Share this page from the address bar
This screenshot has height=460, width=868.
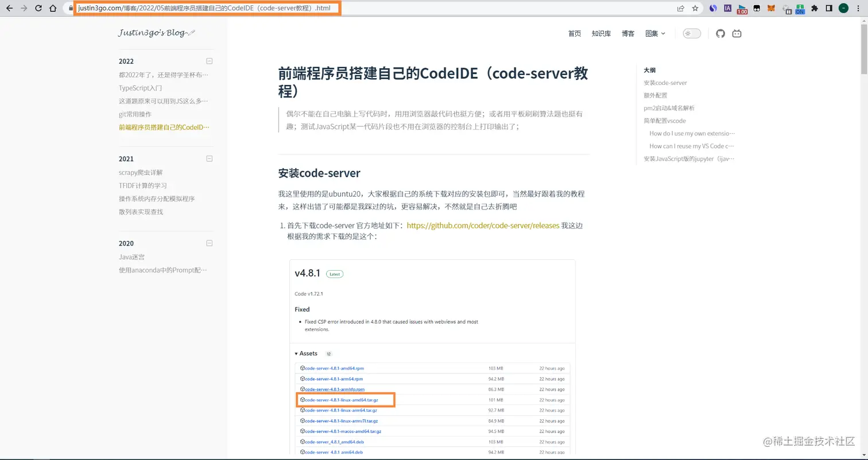680,8
